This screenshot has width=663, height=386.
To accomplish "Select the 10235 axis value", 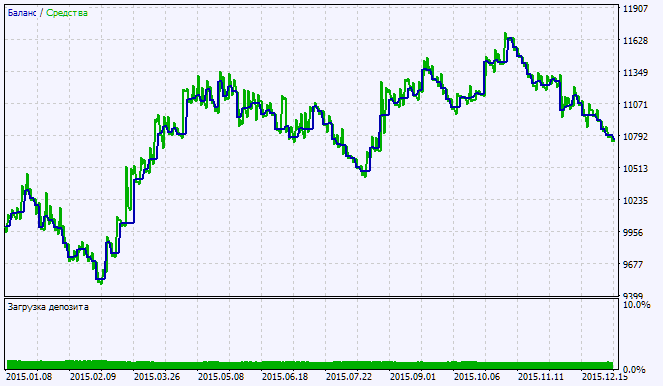I will coord(636,200).
